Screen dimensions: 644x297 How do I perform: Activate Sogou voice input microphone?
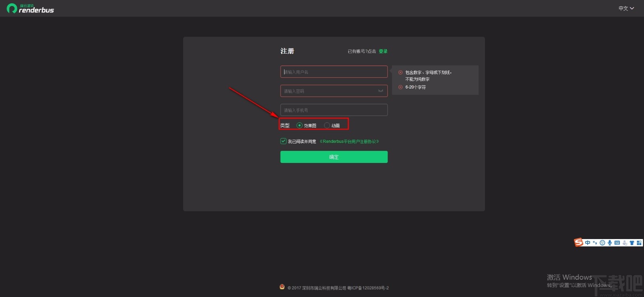click(610, 243)
